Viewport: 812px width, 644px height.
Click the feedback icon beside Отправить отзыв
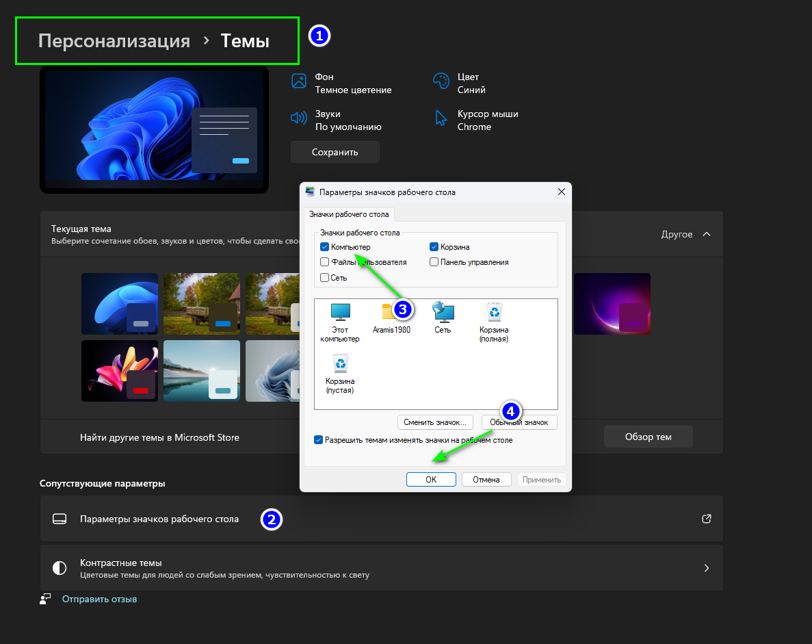(45, 599)
